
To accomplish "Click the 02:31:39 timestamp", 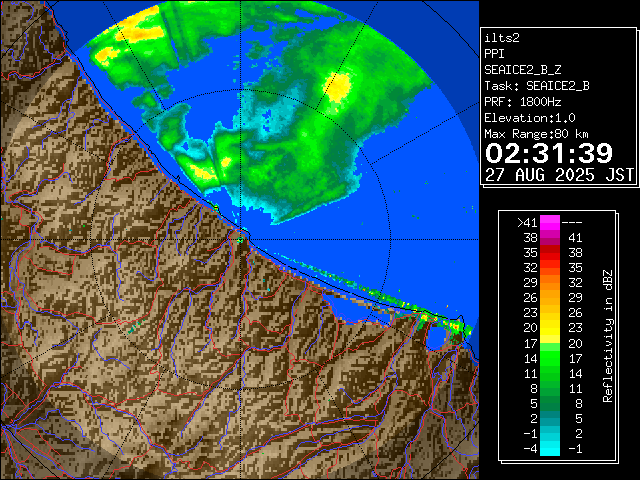I will click(548, 153).
